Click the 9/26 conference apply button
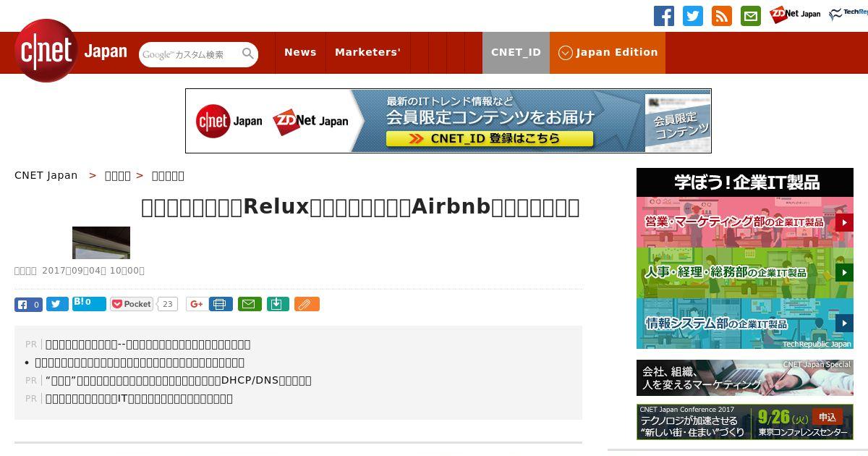This screenshot has width=868, height=456. coord(827,417)
